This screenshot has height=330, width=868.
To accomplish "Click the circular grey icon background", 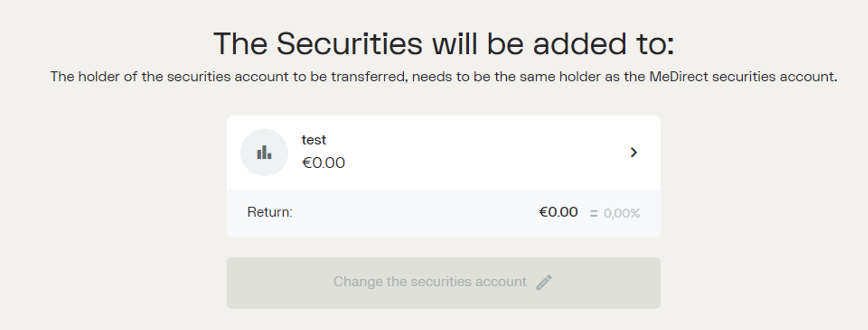I will (264, 152).
